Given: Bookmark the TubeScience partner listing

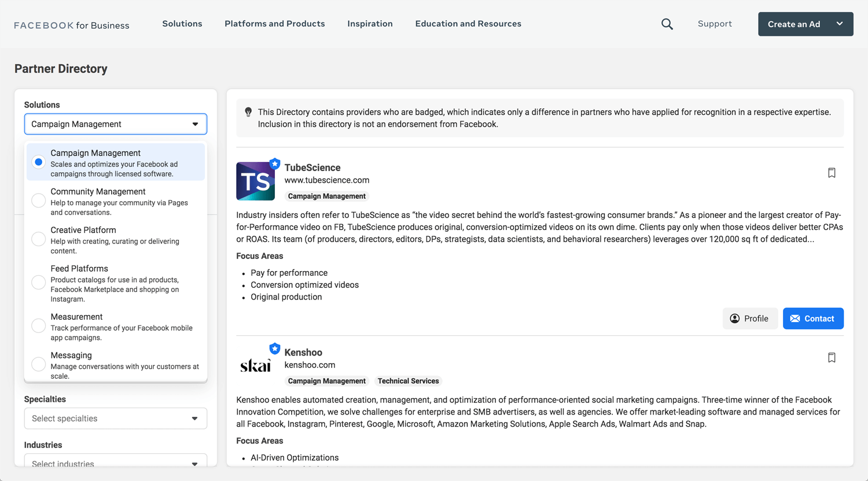Looking at the screenshot, I should click(832, 173).
